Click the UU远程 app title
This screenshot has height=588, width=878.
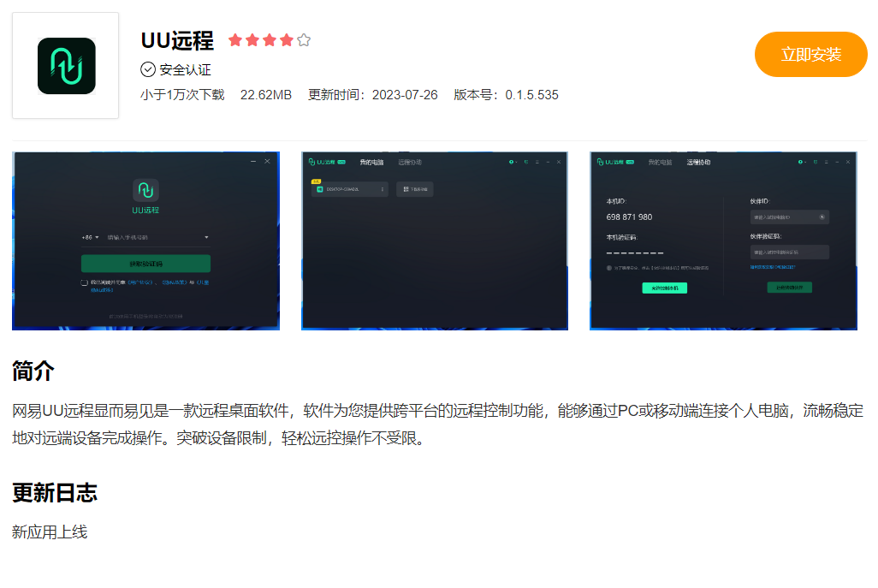177,41
